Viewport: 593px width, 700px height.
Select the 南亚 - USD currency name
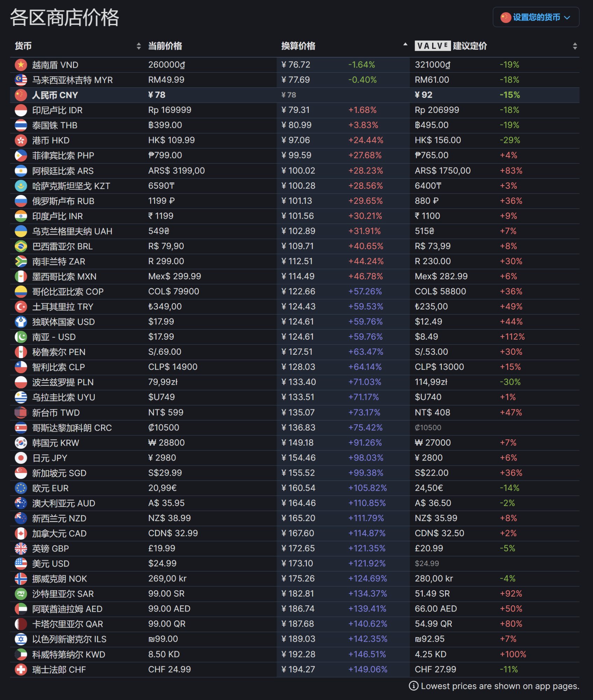(x=54, y=337)
